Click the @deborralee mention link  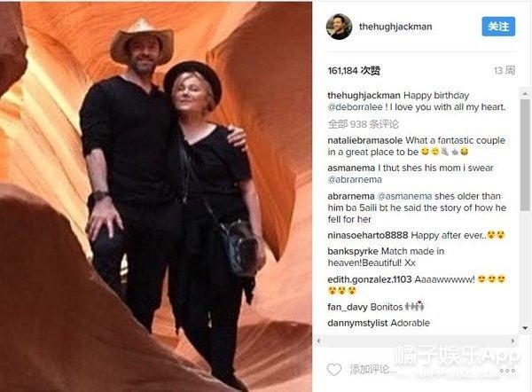pos(356,107)
